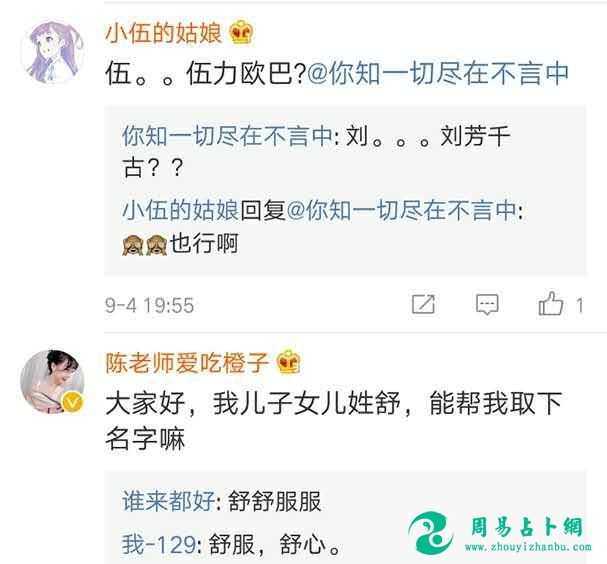Open 陈老师爱吃橙子 profile photo
This screenshot has width=607, height=564.
point(52,381)
